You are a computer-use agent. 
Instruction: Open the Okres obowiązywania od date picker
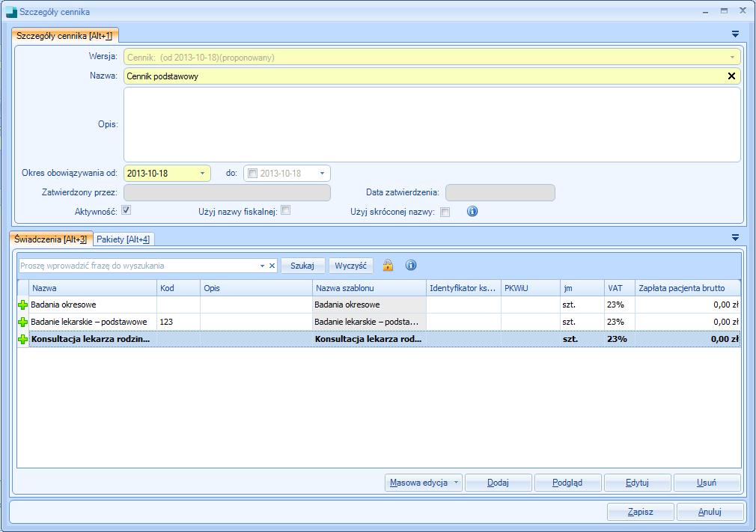pos(203,173)
